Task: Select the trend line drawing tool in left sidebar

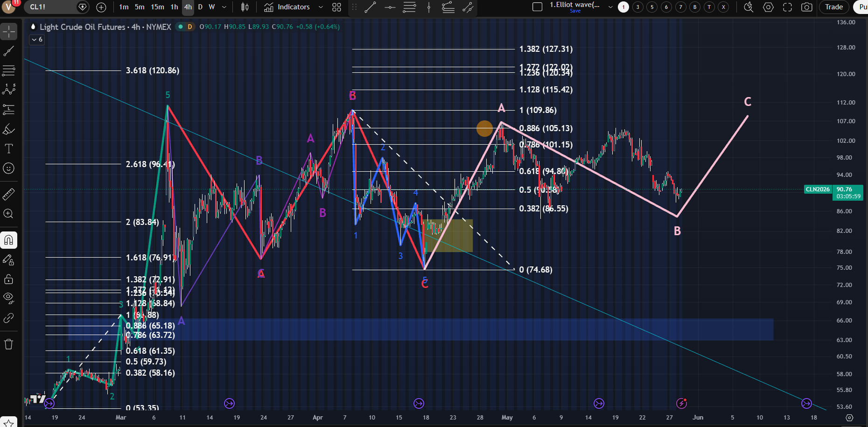Action: [x=9, y=51]
